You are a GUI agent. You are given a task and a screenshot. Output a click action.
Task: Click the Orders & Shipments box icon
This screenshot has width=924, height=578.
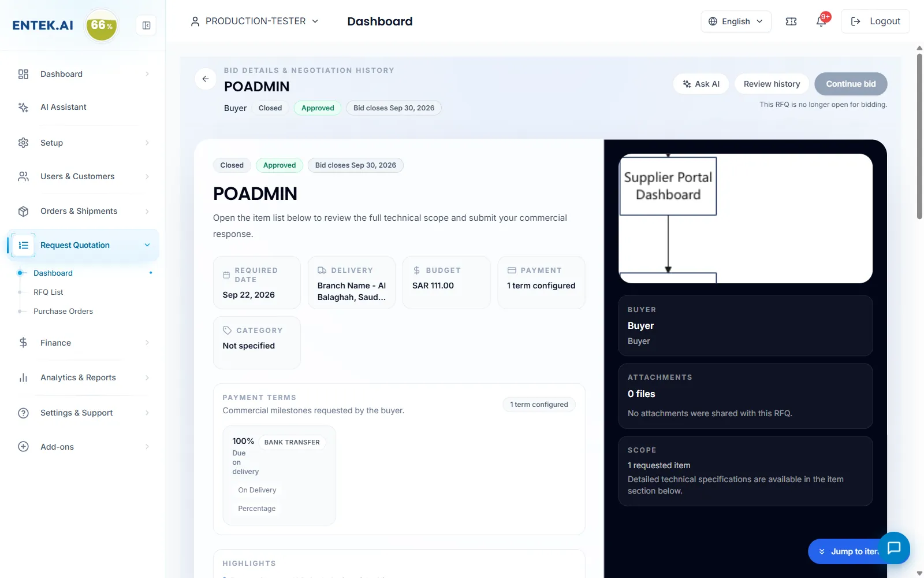[23, 211]
